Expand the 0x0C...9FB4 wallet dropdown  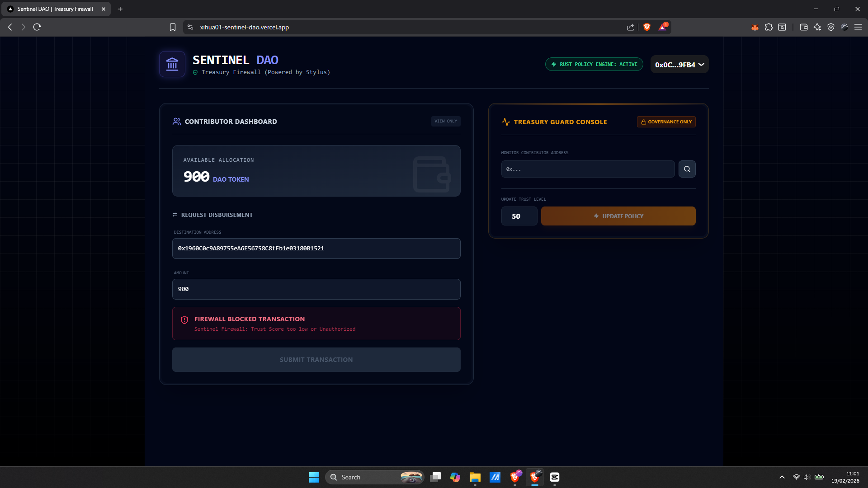click(x=679, y=65)
